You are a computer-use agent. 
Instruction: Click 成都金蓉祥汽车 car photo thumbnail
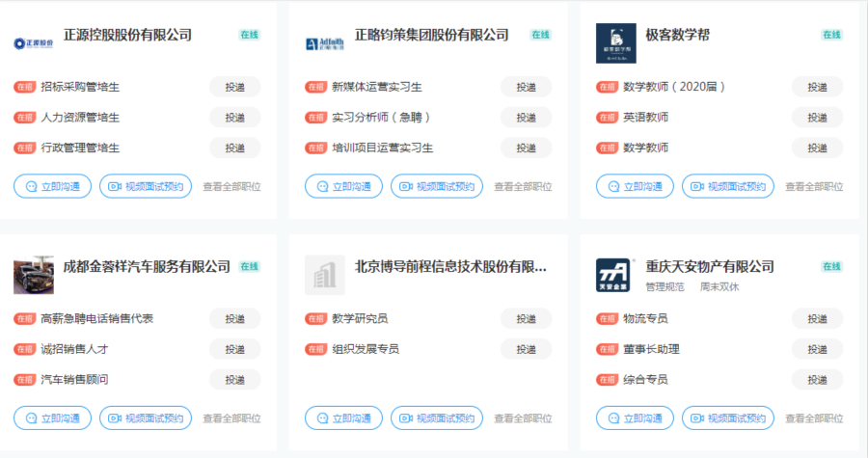tap(34, 276)
